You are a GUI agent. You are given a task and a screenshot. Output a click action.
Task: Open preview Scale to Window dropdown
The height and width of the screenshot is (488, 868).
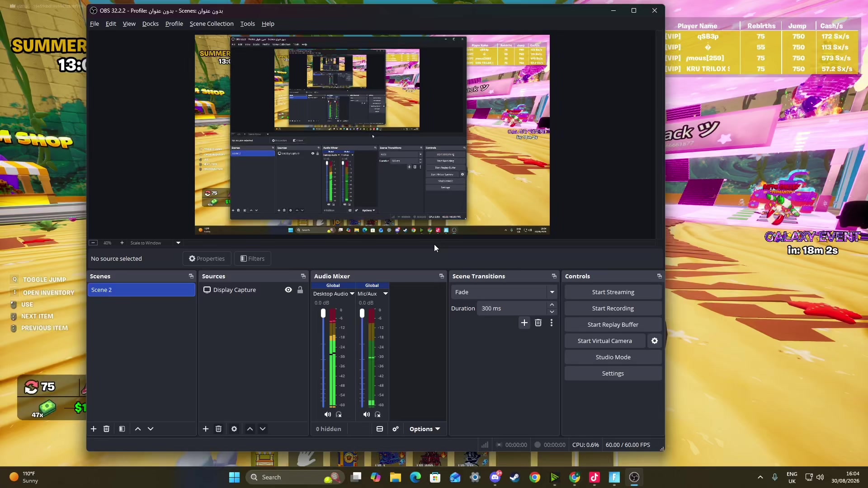pyautogui.click(x=178, y=243)
